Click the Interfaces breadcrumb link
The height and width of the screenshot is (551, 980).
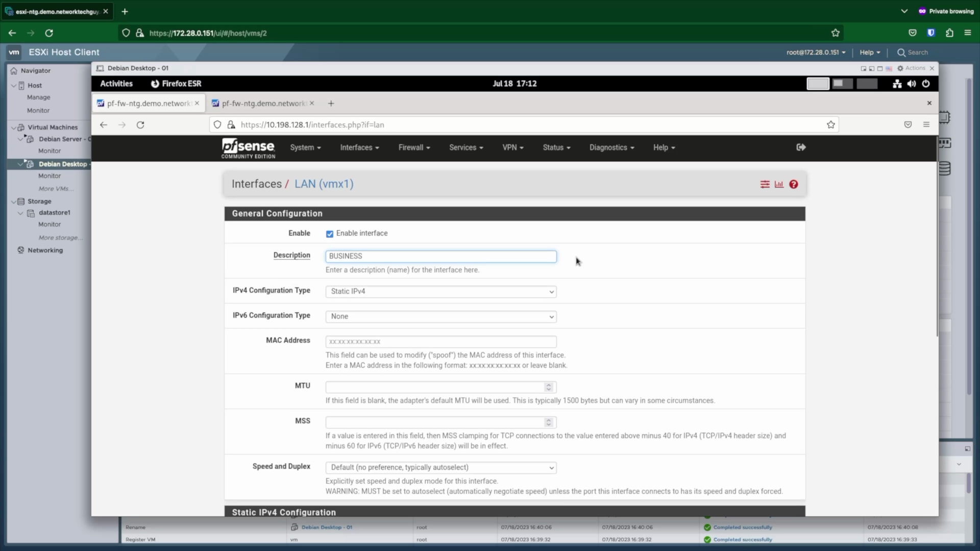(x=257, y=184)
